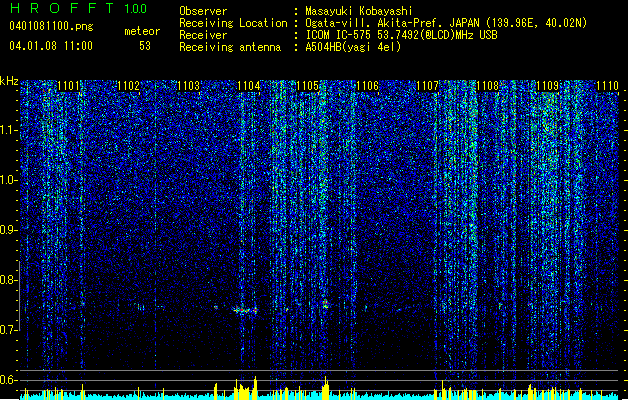Click the 1108 time marker

(x=487, y=86)
